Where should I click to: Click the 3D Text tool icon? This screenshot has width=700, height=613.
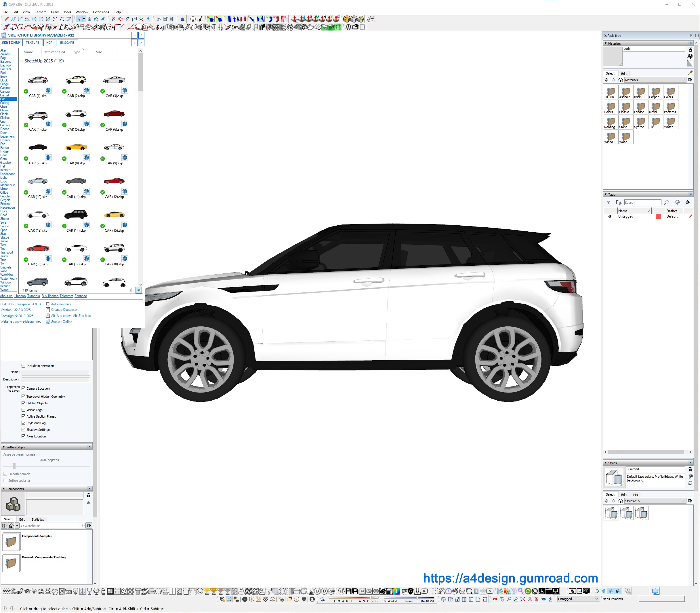point(148,19)
